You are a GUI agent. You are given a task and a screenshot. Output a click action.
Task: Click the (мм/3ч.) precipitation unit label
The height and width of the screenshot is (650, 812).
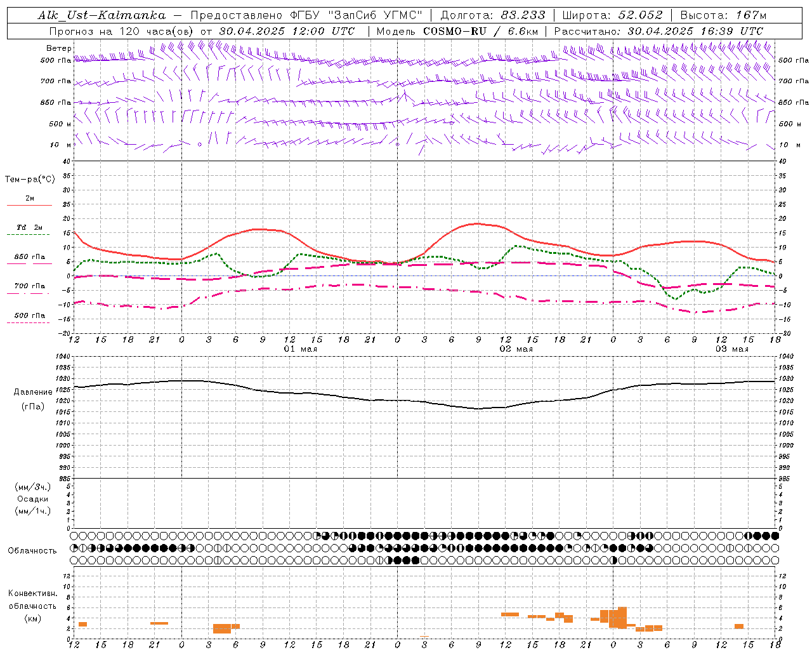pos(33,487)
